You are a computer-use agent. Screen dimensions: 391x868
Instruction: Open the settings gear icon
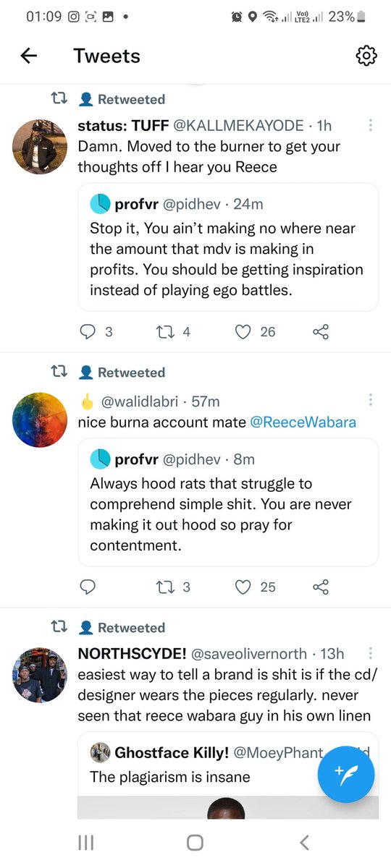366,56
